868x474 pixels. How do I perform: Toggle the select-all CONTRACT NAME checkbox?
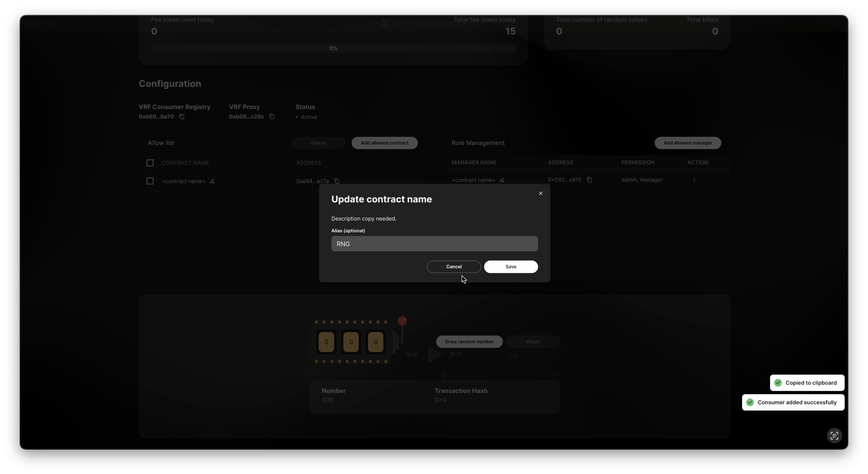click(150, 163)
